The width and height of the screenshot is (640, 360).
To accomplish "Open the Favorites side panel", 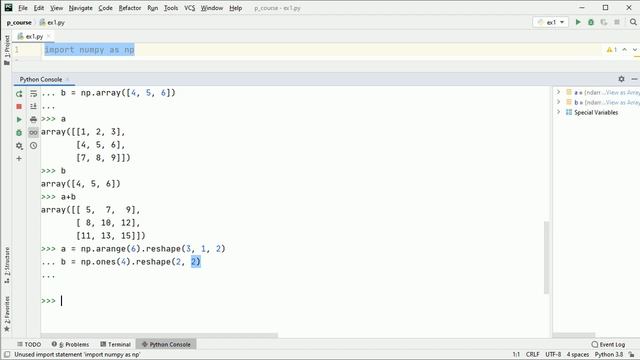I will (x=7, y=313).
